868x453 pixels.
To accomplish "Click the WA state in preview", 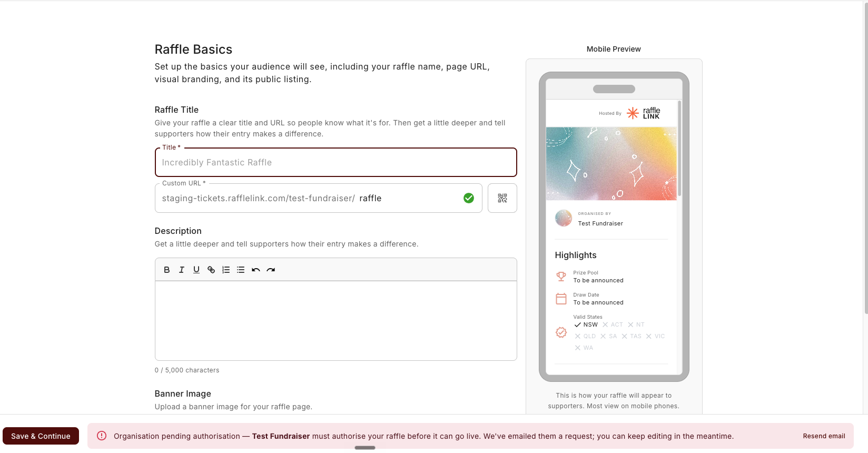I will click(x=584, y=348).
